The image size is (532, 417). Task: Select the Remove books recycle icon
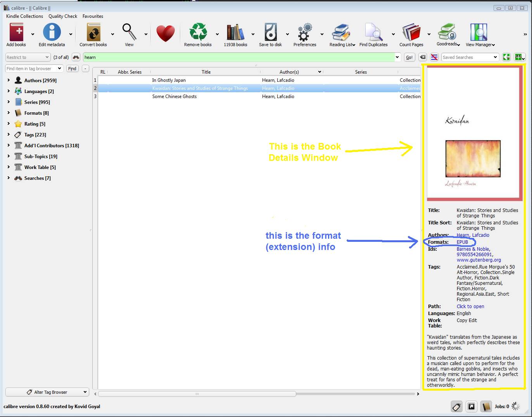tap(198, 32)
